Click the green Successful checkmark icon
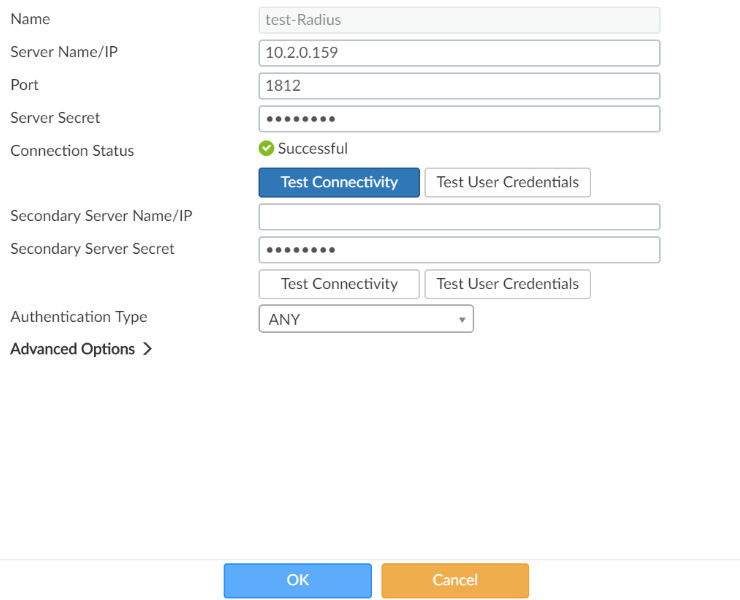The height and width of the screenshot is (600, 740). pyautogui.click(x=266, y=149)
